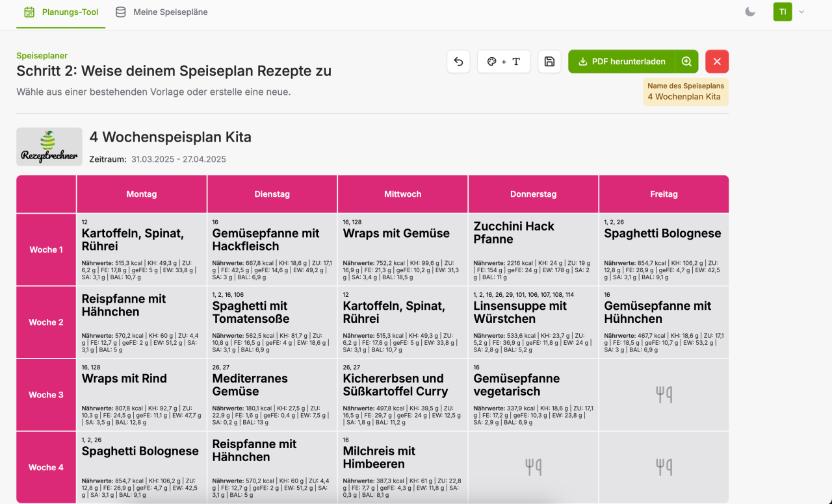
Task: Click PDF herunterladen button
Action: pos(621,62)
